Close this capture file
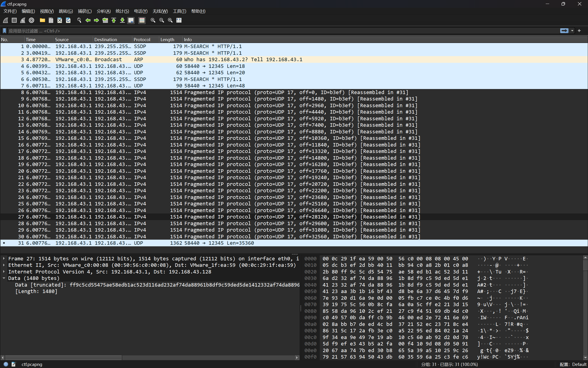 [59, 20]
